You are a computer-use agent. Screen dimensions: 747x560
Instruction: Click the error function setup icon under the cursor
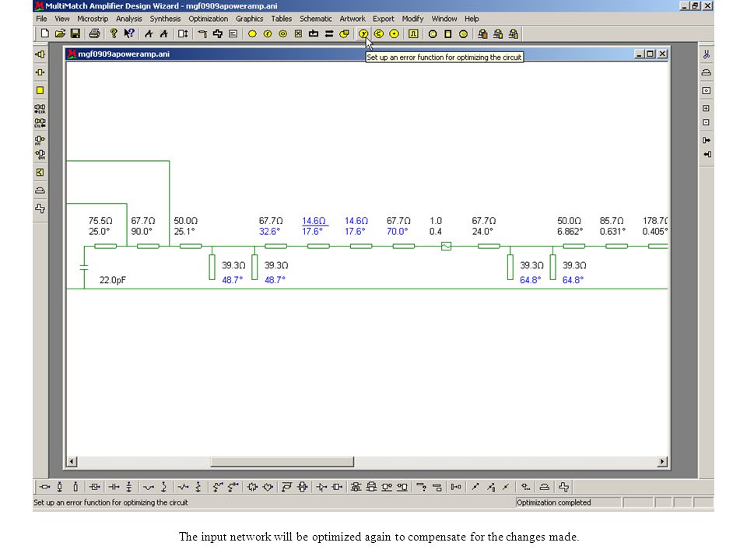[x=363, y=33]
